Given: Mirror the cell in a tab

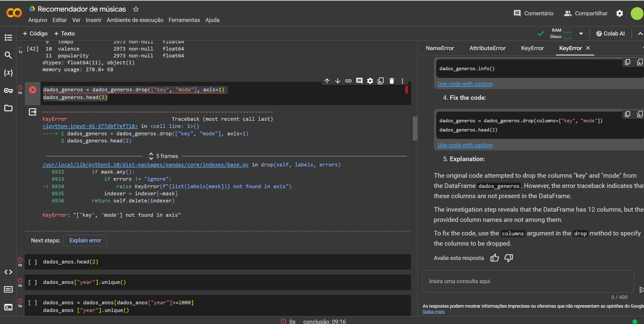Looking at the screenshot, I should [381, 81].
